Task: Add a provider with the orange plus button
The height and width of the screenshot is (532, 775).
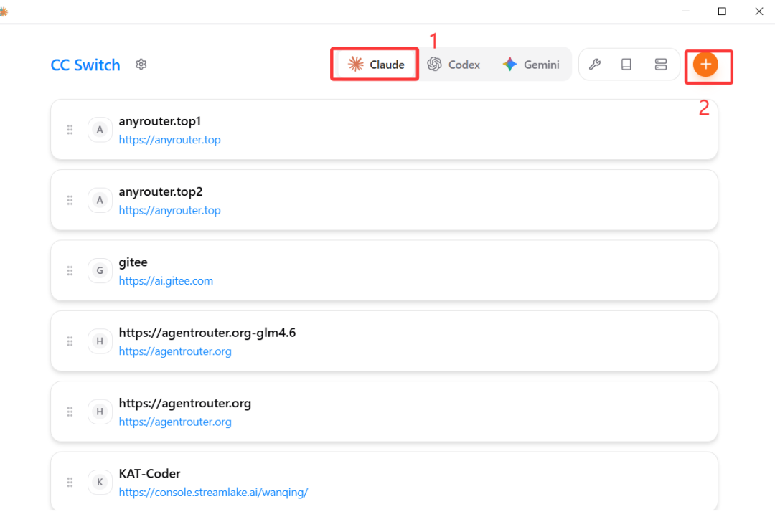Action: click(x=705, y=65)
